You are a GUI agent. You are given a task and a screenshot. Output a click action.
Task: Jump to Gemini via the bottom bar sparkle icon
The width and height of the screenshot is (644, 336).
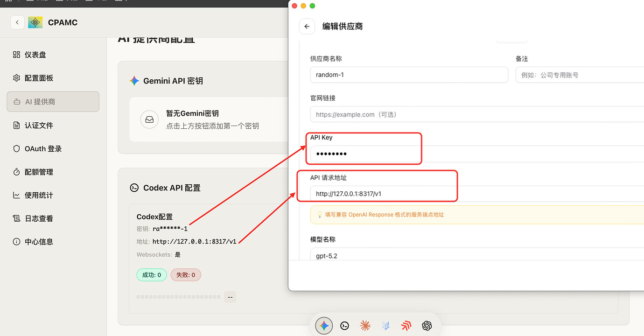pos(324,326)
